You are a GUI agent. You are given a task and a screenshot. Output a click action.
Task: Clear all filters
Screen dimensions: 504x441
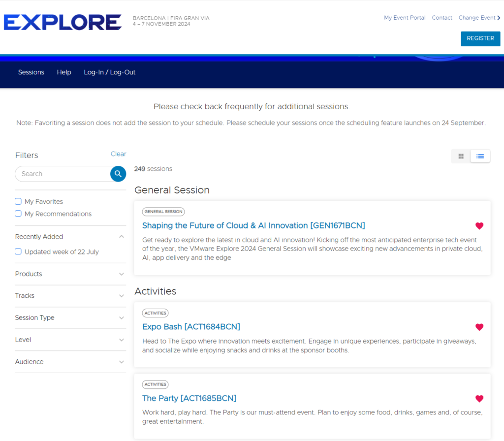point(119,154)
